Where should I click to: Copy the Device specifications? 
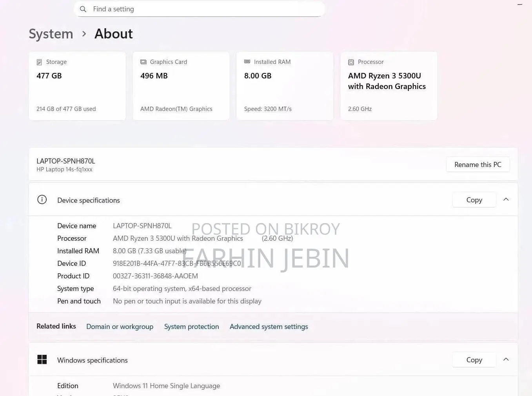click(474, 200)
